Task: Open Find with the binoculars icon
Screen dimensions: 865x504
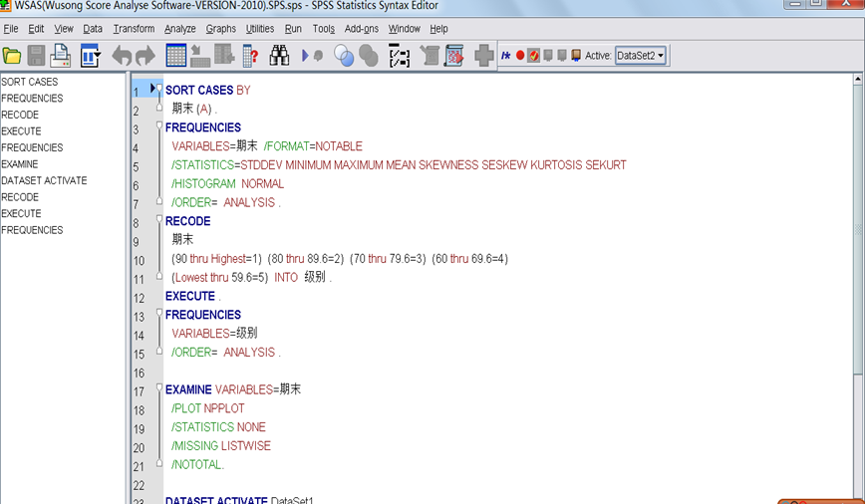Action: (280, 56)
